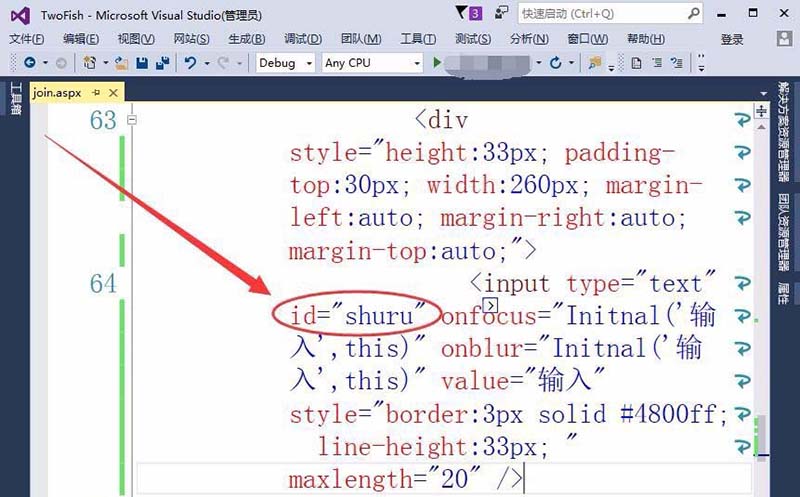Click the Find in Files toolbar icon
This screenshot has height=497, width=800.
coord(594,63)
